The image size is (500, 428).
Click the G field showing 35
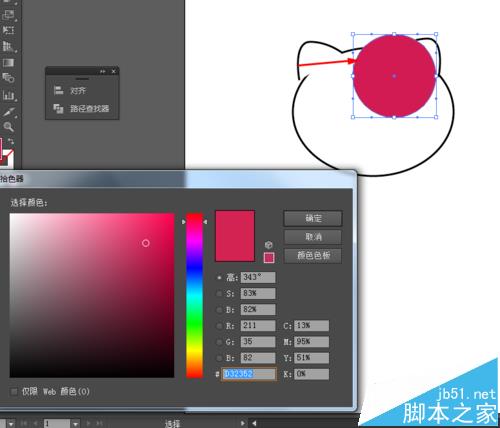(258, 342)
